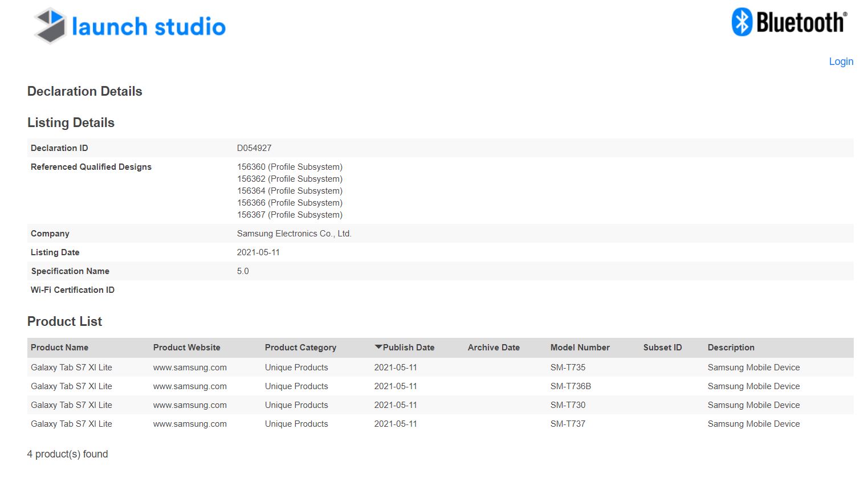Viewport: 868px width, 482px height.
Task: Select the listing date 2021-05-11 value
Action: [x=258, y=252]
